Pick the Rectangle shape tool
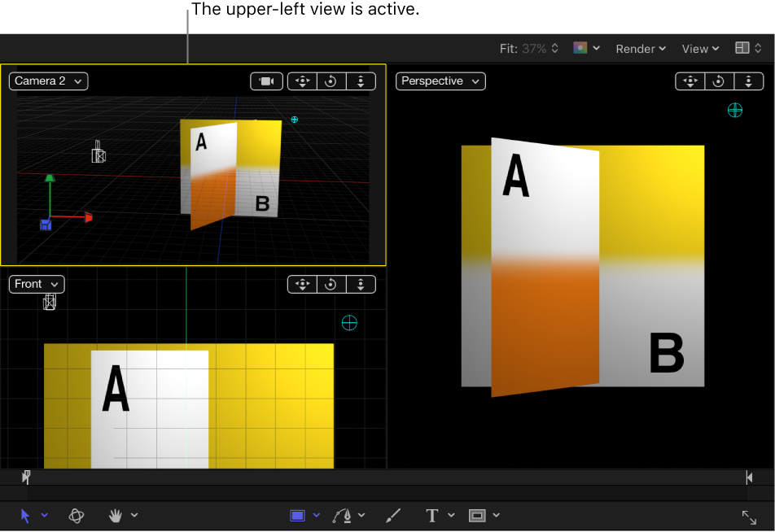Screen dimensions: 775x532 tap(298, 515)
